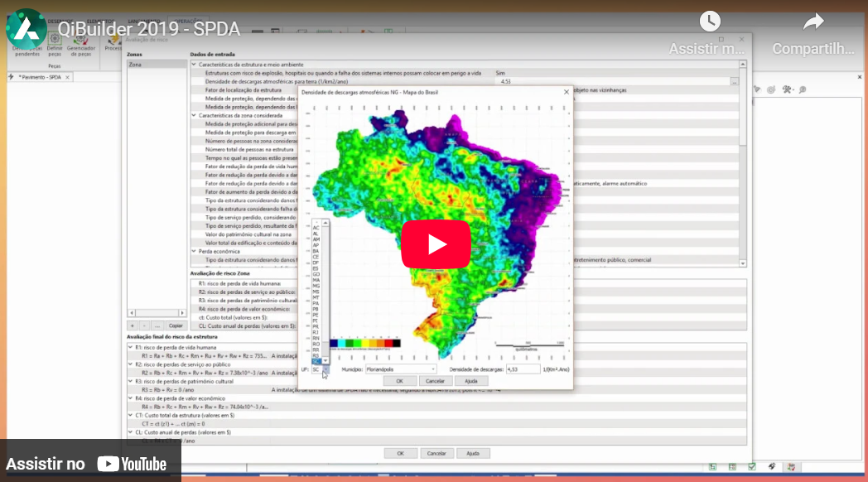The height and width of the screenshot is (482, 868).
Task: Open the channel avatar logo
Action: (26, 29)
